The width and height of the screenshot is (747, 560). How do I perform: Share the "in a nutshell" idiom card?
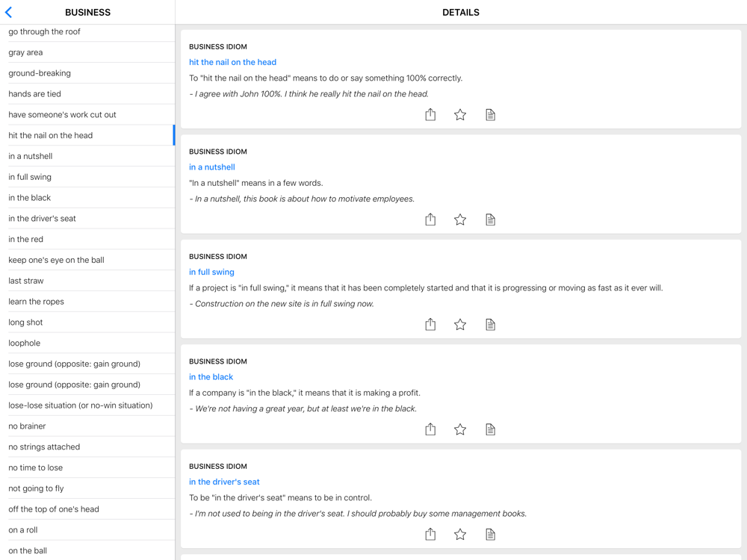[430, 220]
